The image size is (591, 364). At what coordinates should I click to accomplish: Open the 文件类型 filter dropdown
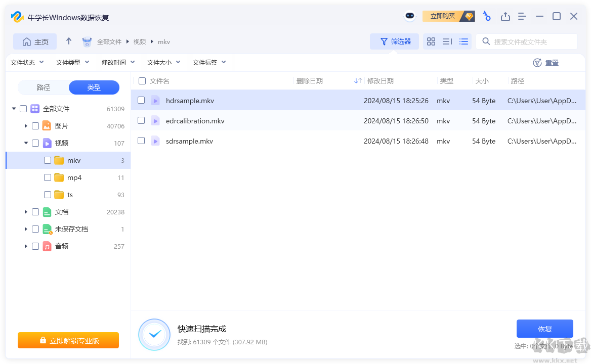coord(73,62)
